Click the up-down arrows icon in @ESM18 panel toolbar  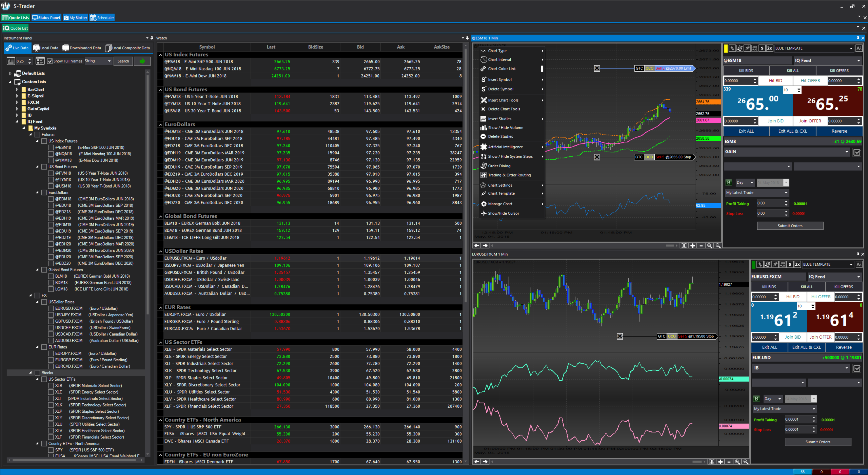(x=732, y=49)
